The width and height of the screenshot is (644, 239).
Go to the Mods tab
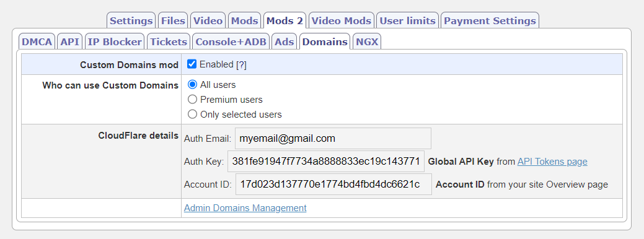tap(245, 20)
